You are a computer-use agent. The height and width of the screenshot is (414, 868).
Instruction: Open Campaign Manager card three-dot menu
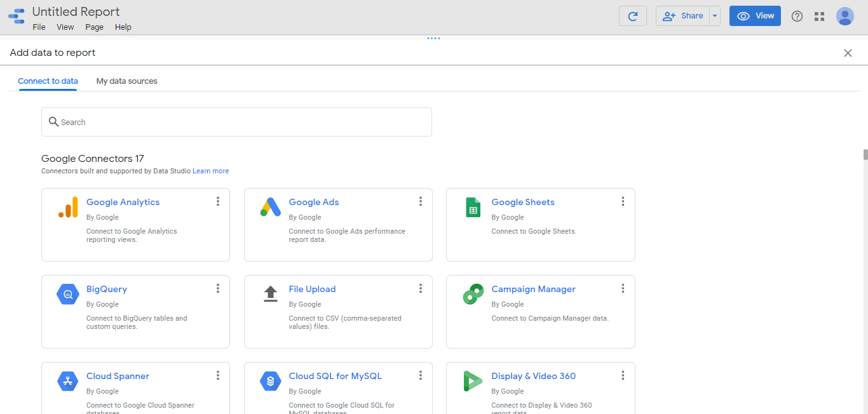pos(623,288)
